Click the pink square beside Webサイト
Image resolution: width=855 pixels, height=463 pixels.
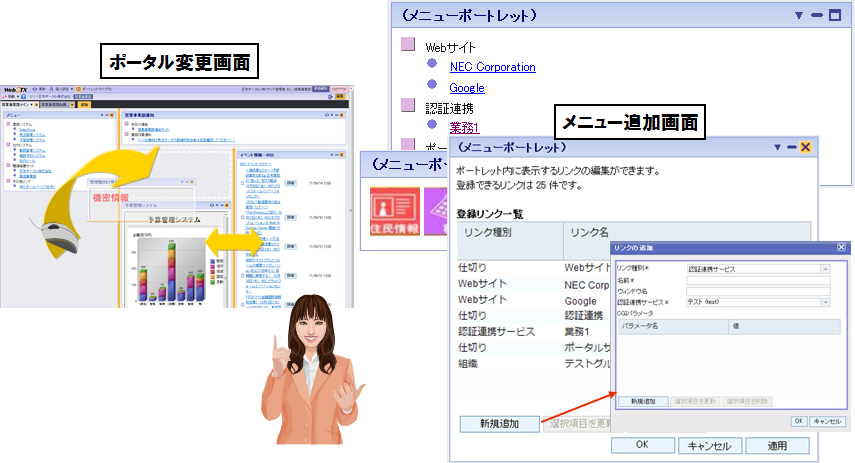407,46
